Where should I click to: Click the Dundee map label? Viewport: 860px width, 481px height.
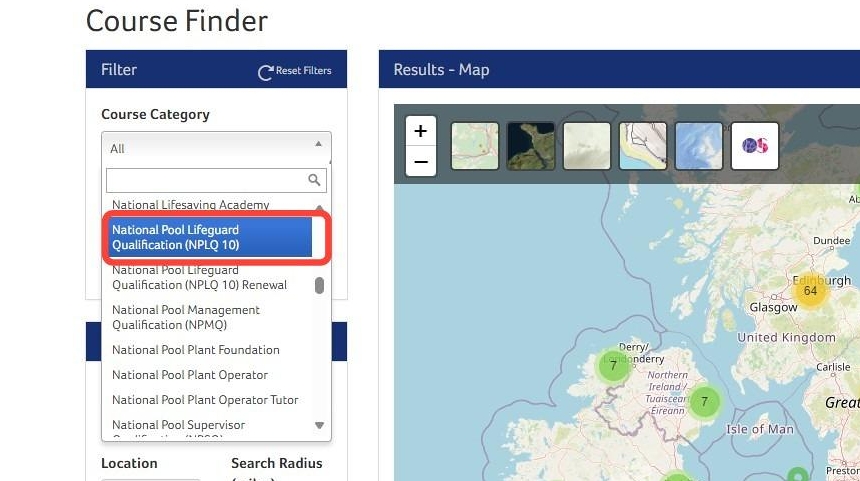(x=831, y=241)
